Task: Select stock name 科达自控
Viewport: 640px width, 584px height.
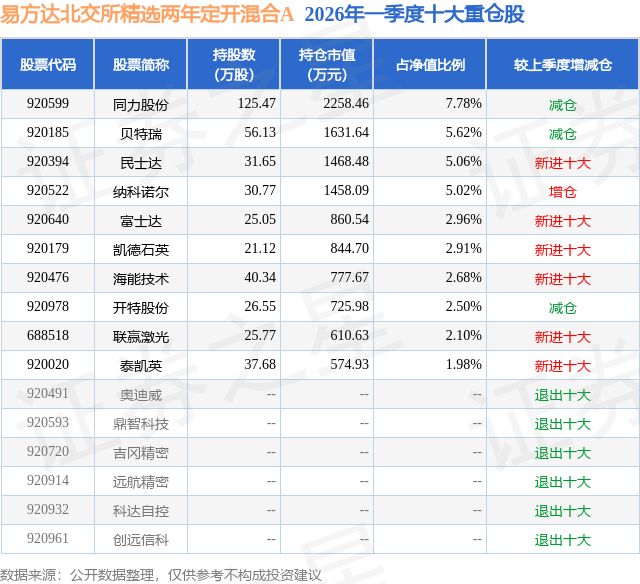Action: point(141,511)
